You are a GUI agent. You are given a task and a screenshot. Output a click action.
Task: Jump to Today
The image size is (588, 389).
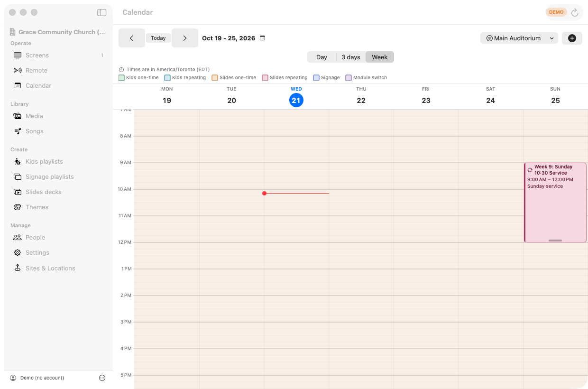(x=158, y=38)
